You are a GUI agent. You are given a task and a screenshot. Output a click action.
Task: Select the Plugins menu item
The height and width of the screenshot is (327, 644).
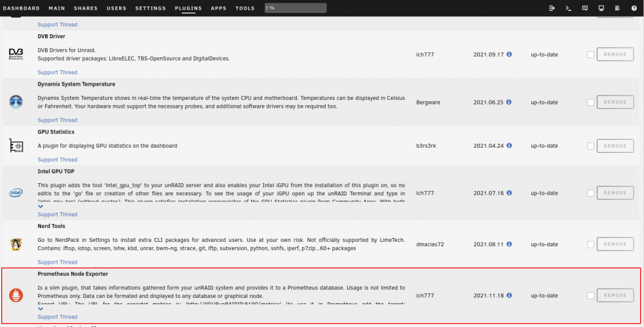[188, 8]
